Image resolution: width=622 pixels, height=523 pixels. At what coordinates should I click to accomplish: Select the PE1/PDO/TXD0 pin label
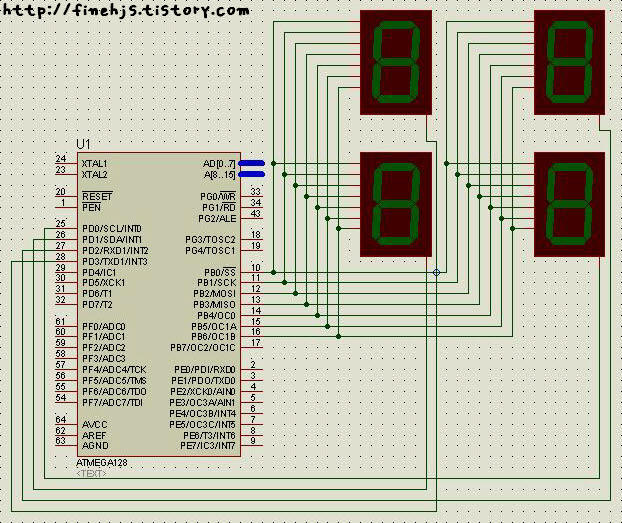coord(203,381)
